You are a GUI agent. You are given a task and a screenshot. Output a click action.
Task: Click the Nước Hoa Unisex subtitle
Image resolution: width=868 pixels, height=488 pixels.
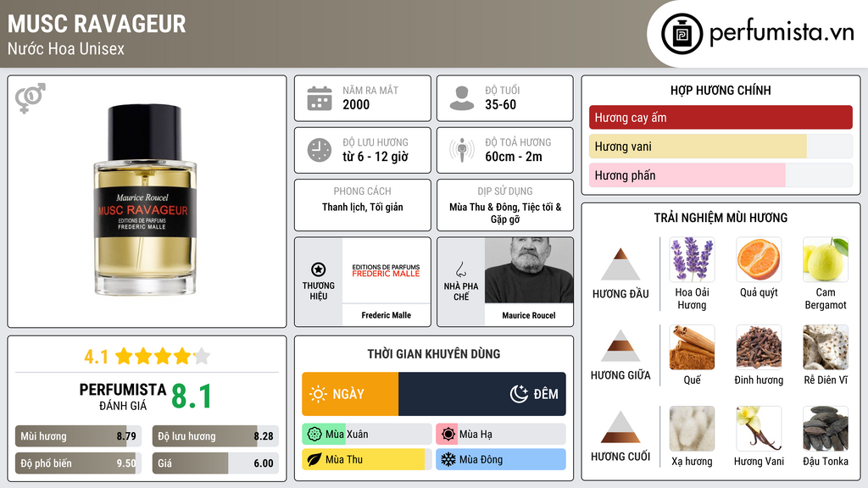(x=66, y=48)
